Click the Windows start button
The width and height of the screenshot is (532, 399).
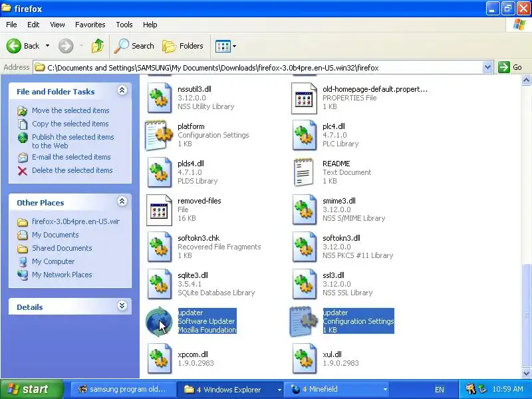31,389
